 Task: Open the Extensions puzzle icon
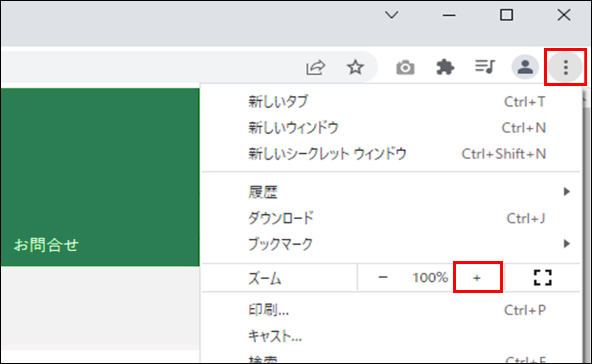[x=445, y=67]
